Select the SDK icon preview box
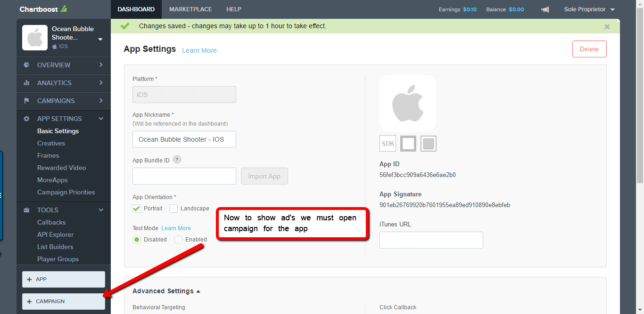The image size is (644, 314). pos(388,144)
